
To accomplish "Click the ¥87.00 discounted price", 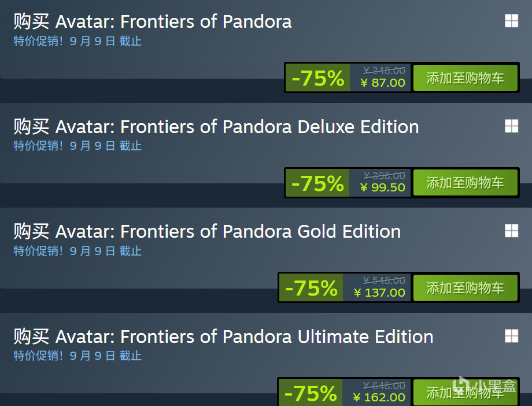I will (x=383, y=83).
